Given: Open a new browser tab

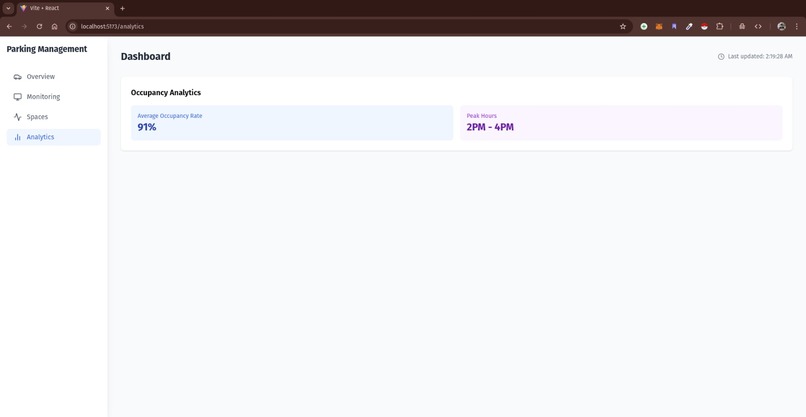Looking at the screenshot, I should [x=122, y=8].
